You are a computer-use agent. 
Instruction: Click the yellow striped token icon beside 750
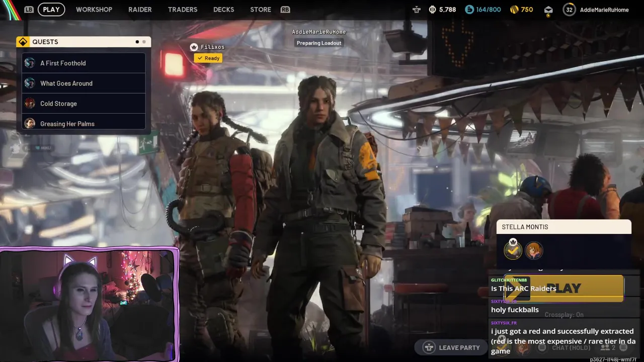point(514,9)
